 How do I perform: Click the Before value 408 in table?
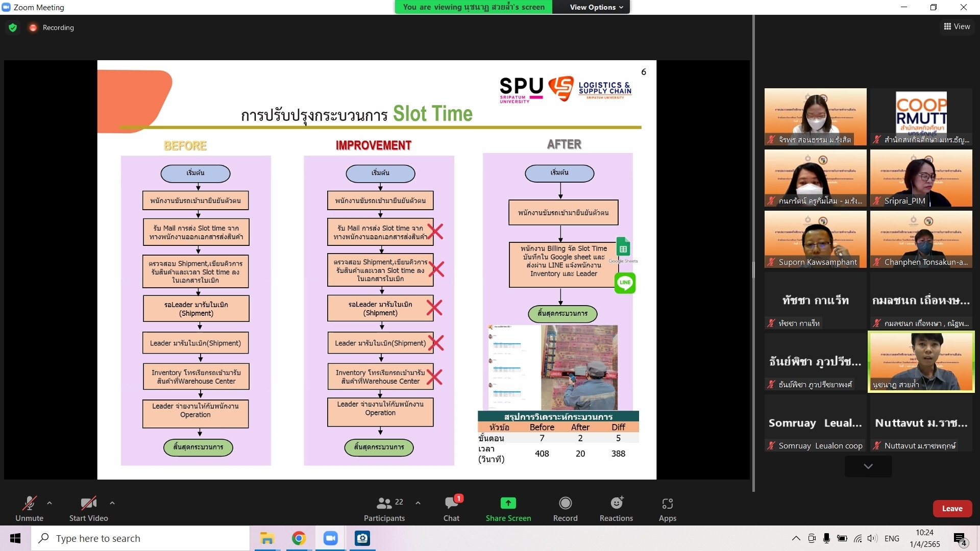[542, 454]
